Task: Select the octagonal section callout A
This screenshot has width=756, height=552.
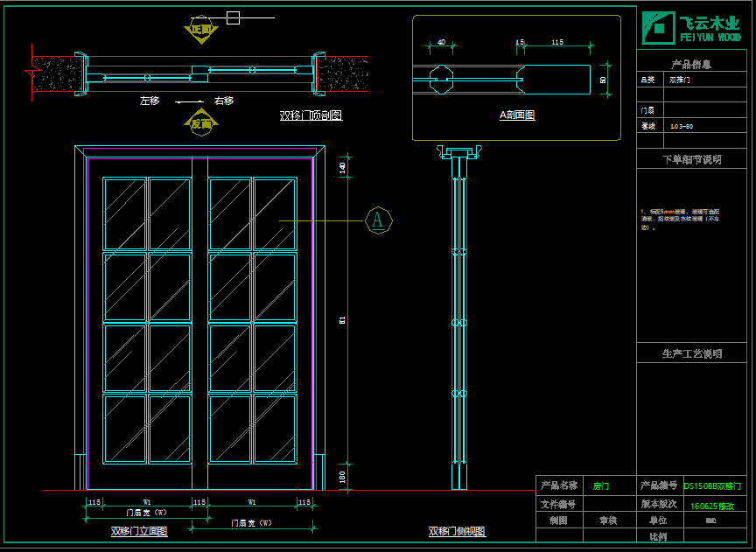Action: pyautogui.click(x=378, y=220)
